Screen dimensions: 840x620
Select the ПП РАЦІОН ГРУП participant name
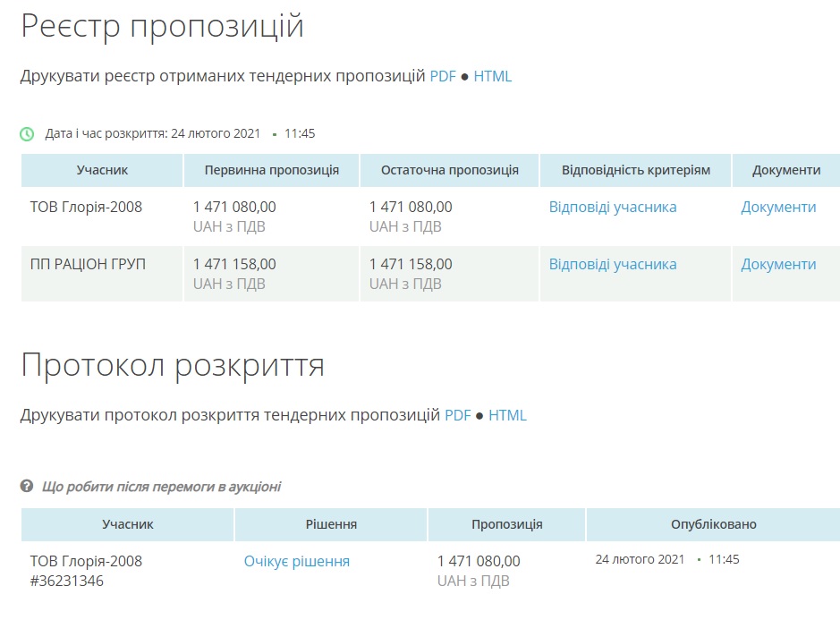coord(88,264)
